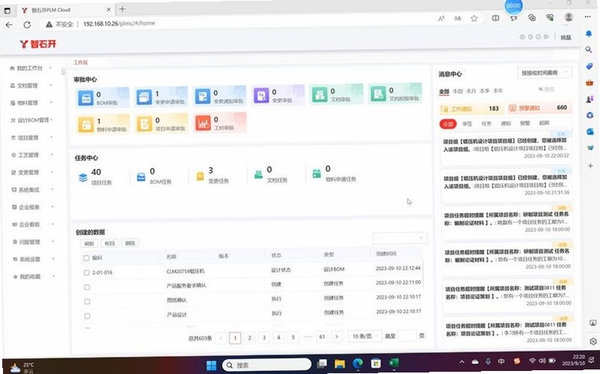Open first message dated 2023-09-10 22:00:32
600x374 pixels.
[506, 147]
